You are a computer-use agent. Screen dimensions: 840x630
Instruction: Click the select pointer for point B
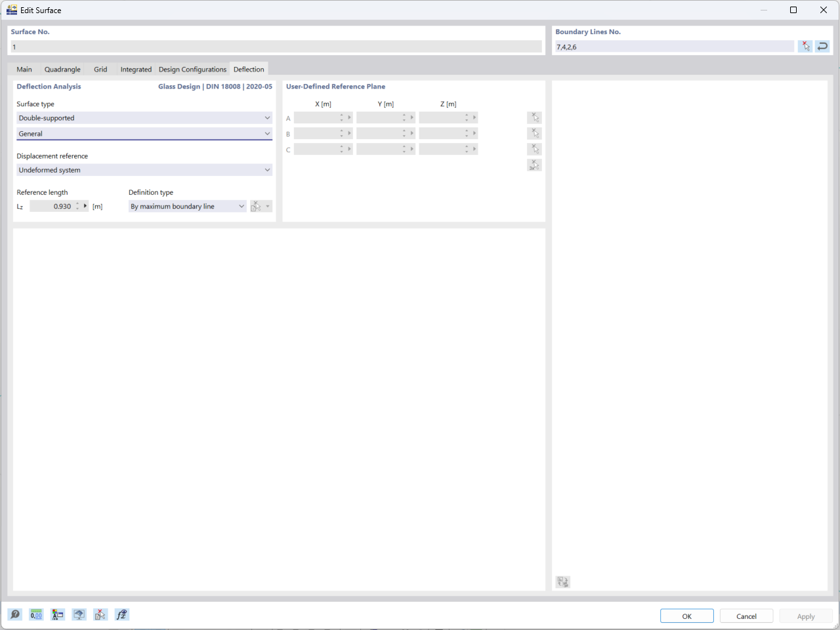click(534, 133)
